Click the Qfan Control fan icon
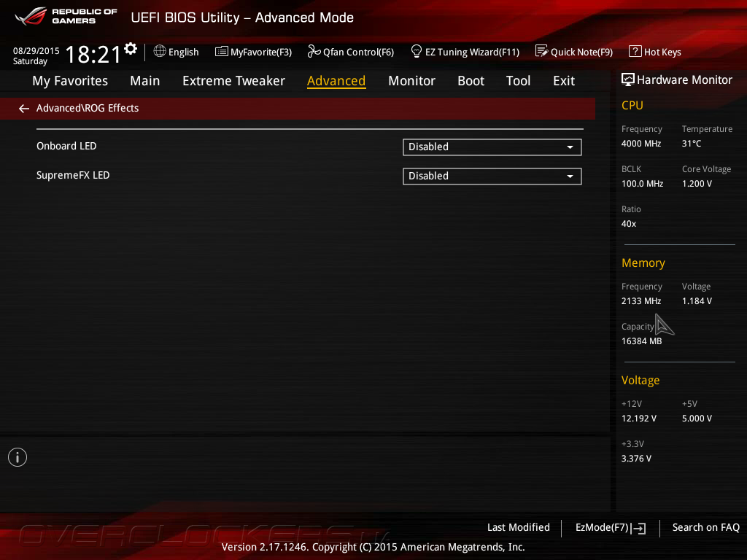 314,52
